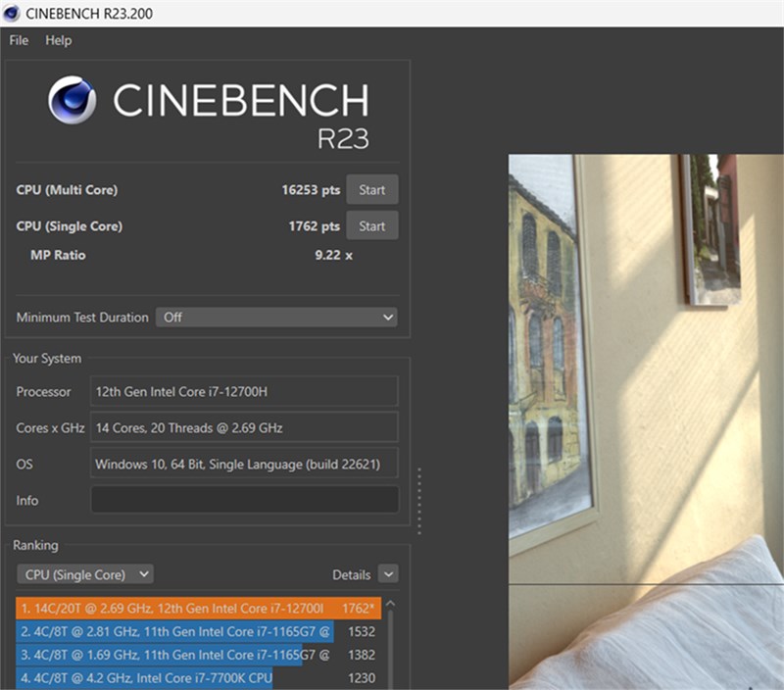Click the rendered room preview image

click(x=646, y=422)
